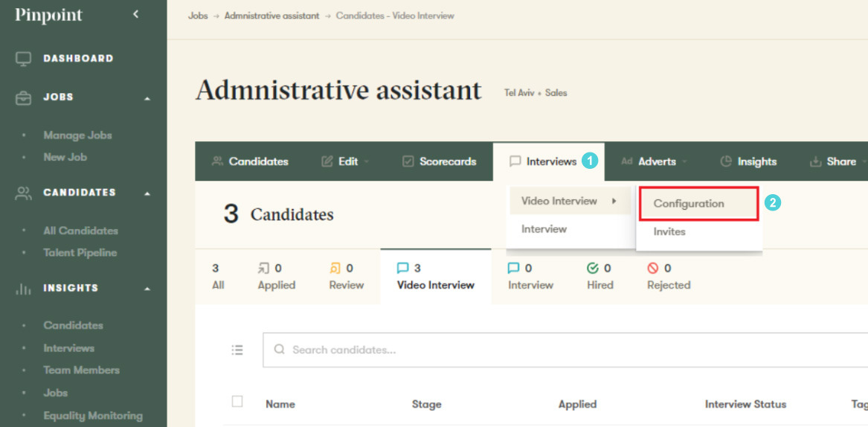The height and width of the screenshot is (427, 868).
Task: Tick the select-all checkbox beside Name
Action: (x=237, y=402)
